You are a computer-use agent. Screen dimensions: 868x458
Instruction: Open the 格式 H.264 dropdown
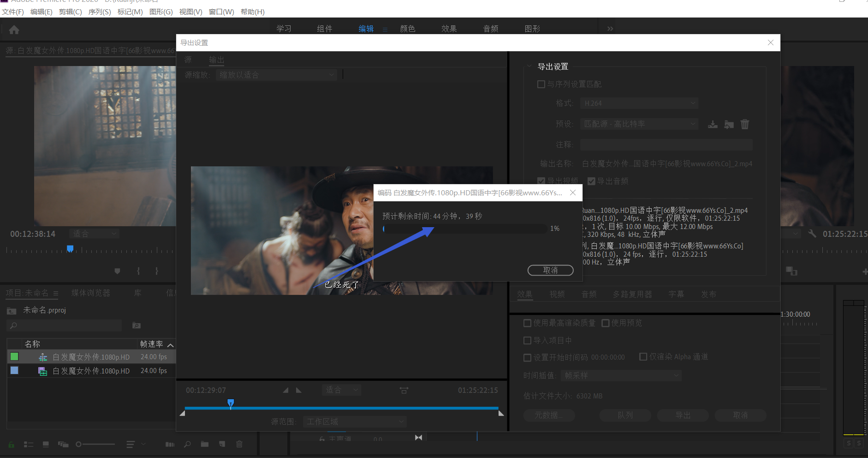tap(639, 103)
